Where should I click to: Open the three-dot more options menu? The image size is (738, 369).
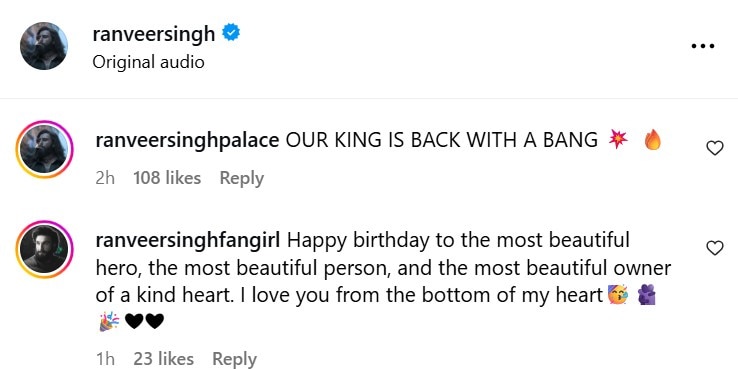coord(703,46)
